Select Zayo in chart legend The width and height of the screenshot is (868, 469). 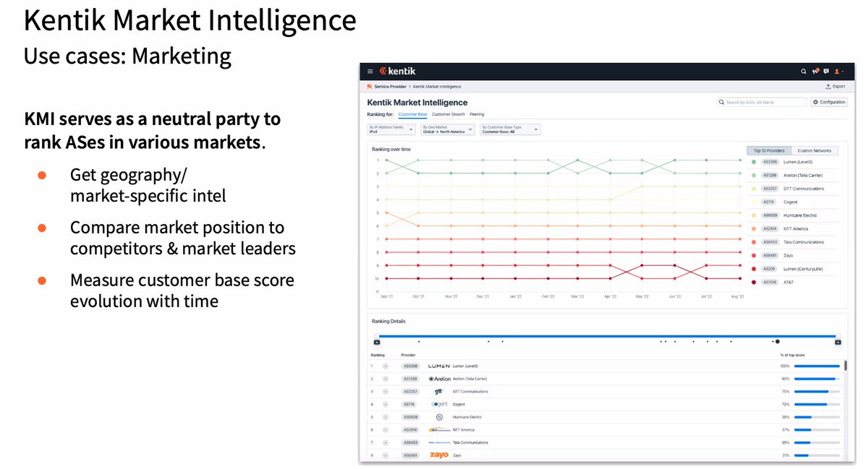coord(787,255)
